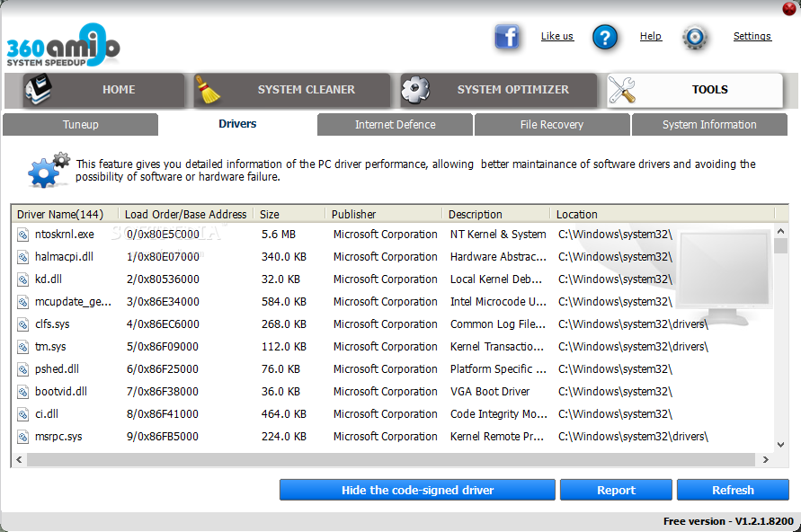Switch to the Tuneup sub-tab
Viewport: 801px width, 532px height.
point(81,125)
